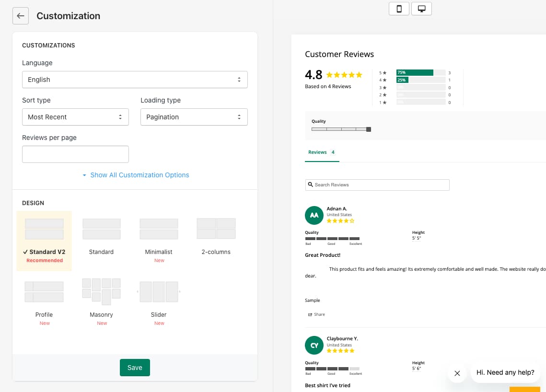Click Claybourne Y.'s star rating

(340, 351)
